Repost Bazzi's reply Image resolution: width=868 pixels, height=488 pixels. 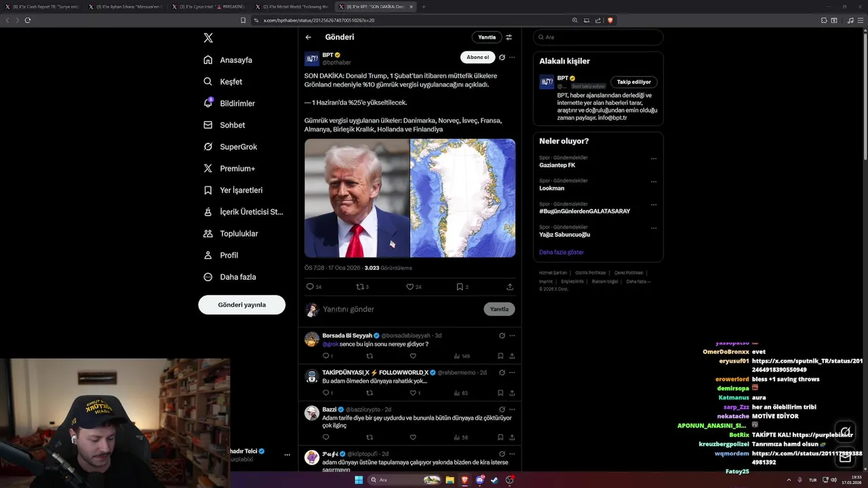tap(370, 437)
